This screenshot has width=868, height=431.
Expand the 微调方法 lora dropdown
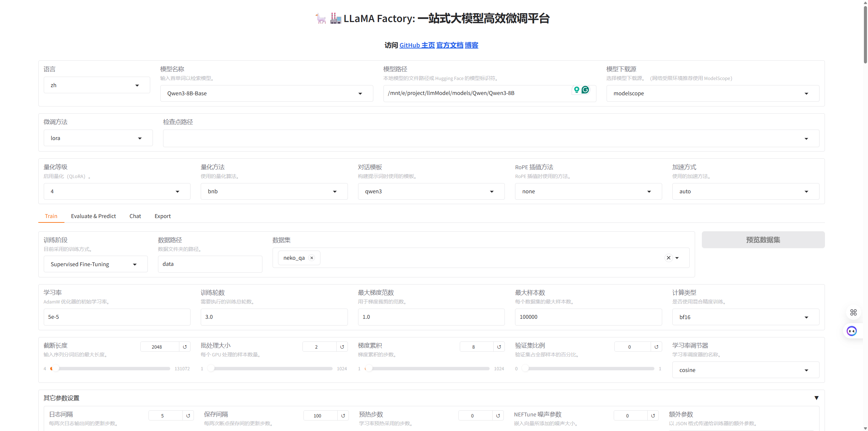(140, 138)
